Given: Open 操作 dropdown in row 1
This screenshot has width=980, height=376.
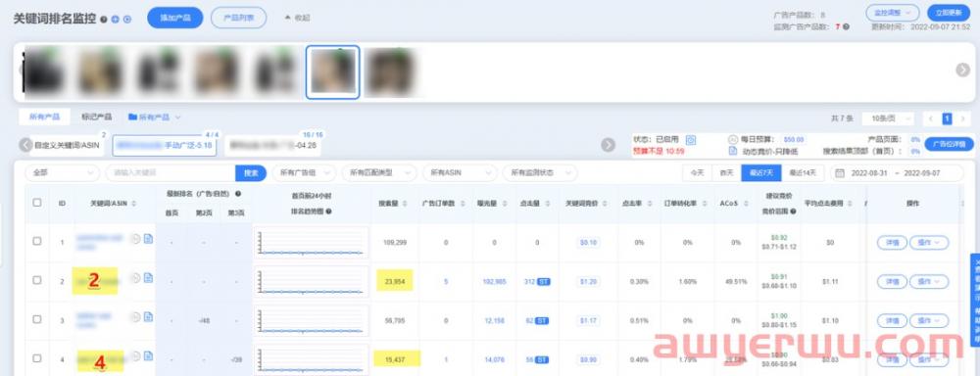Looking at the screenshot, I should coord(928,242).
